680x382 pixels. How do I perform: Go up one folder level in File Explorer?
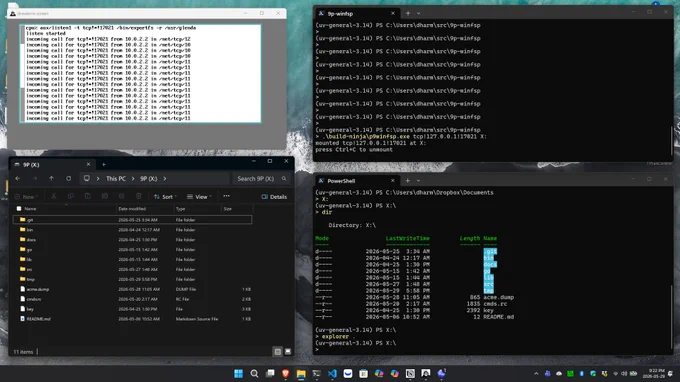tap(52, 178)
